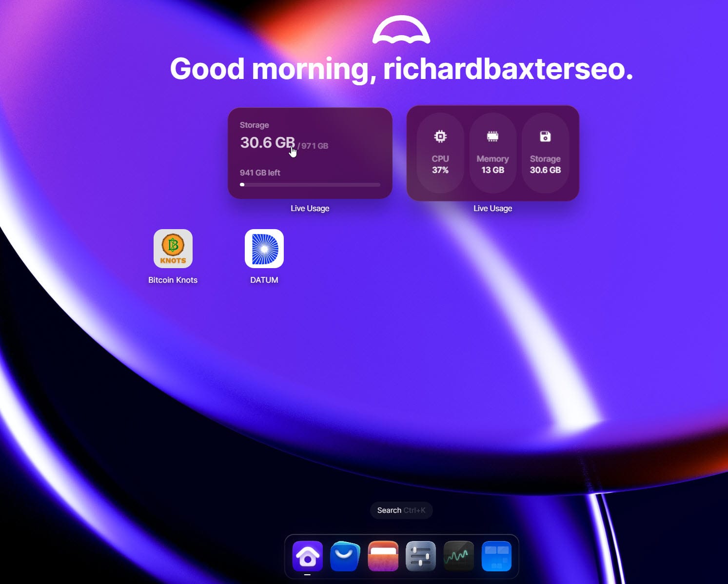Click the Memory icon in the stats widget
The height and width of the screenshot is (584, 728).
[x=492, y=136]
